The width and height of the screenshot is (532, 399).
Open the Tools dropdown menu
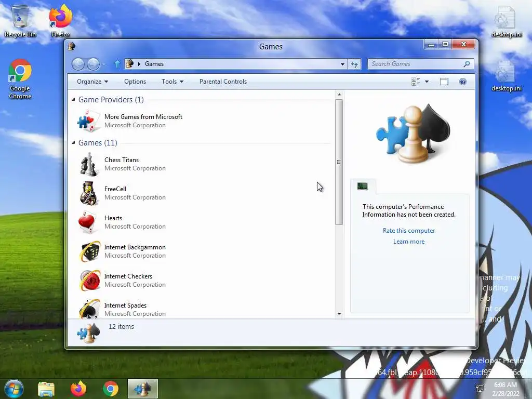[x=172, y=82]
